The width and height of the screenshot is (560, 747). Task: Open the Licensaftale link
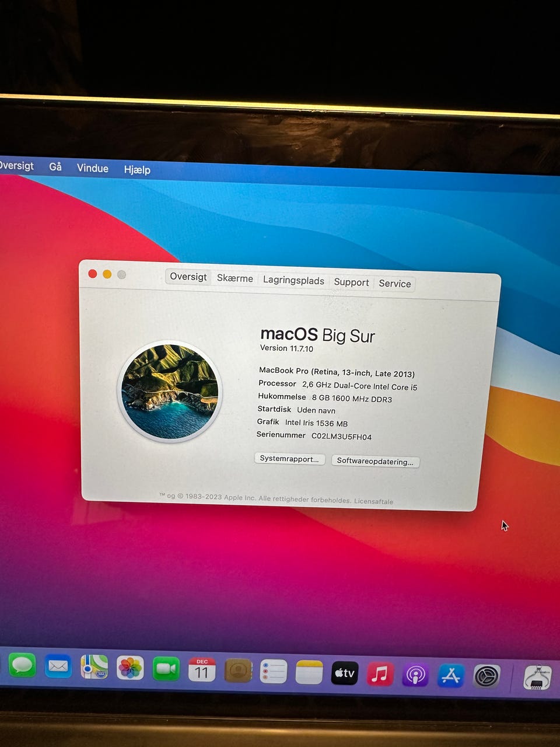coord(373,501)
